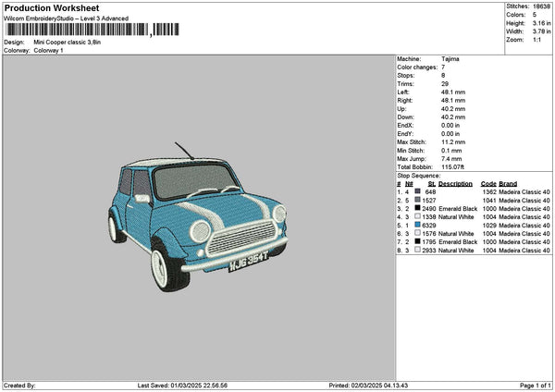This screenshot has width=555, height=392.
Task: Pick the gray swatch next to 1527
Action: (x=418, y=200)
